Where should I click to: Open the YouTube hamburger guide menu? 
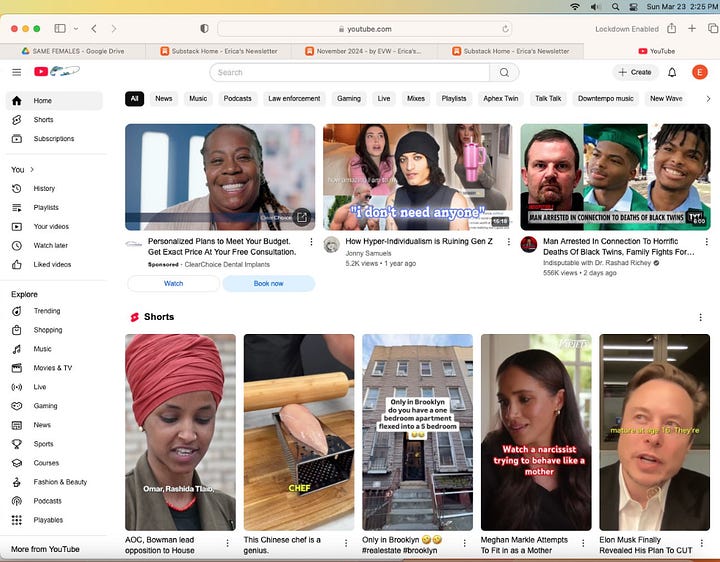pos(17,72)
